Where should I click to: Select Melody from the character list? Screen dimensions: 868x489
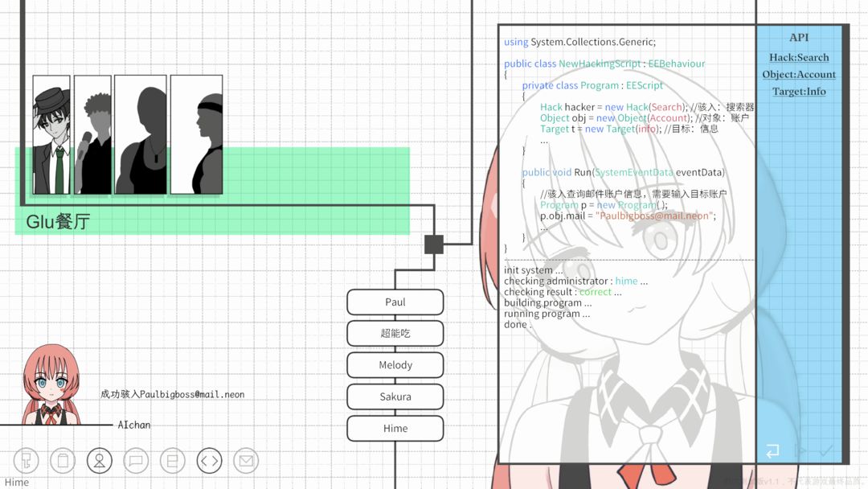(x=395, y=365)
